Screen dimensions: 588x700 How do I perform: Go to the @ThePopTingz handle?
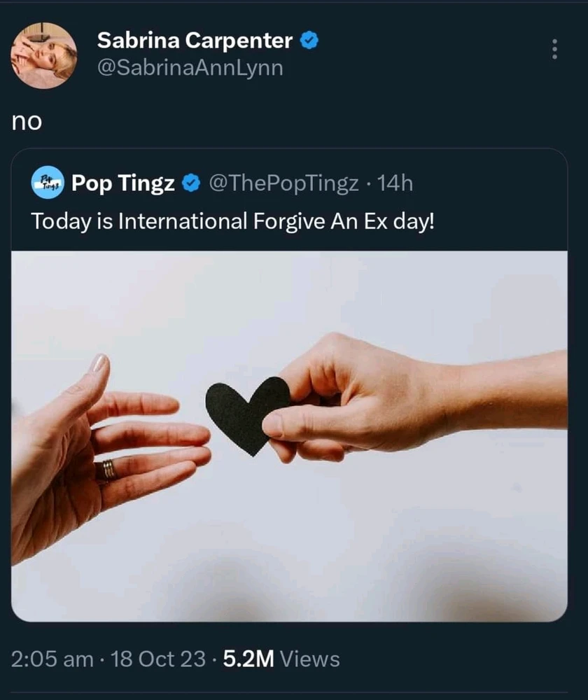284,184
